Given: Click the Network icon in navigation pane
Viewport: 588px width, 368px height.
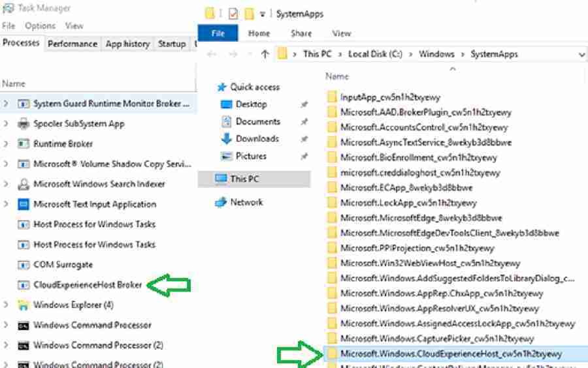Looking at the screenshot, I should (x=221, y=202).
